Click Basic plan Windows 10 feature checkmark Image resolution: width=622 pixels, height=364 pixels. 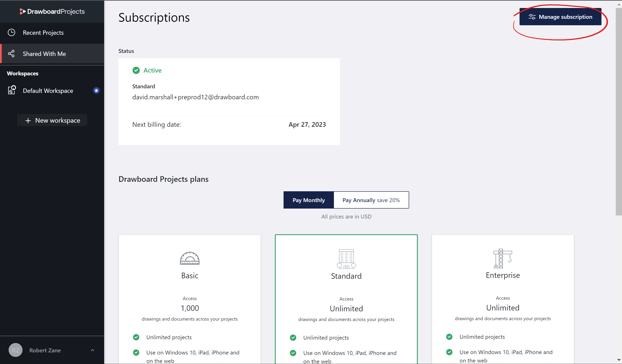click(136, 352)
